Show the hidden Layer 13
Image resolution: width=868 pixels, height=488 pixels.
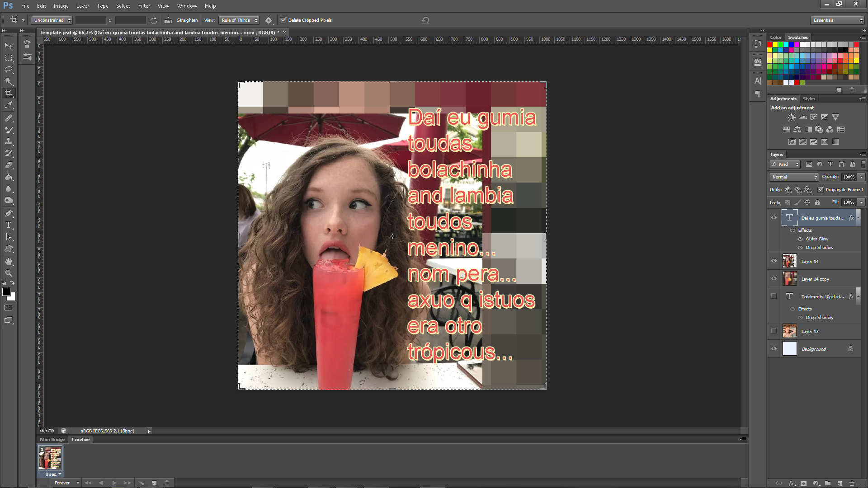[x=774, y=331]
